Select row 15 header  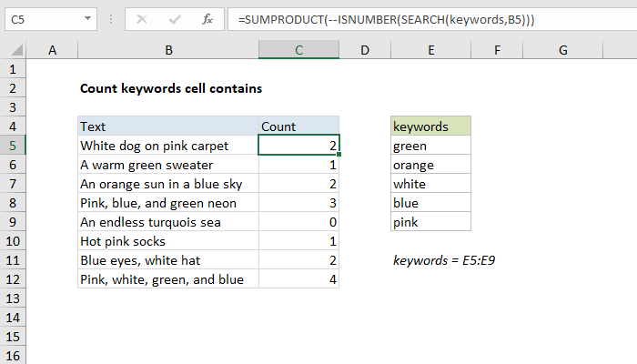pos(13,337)
